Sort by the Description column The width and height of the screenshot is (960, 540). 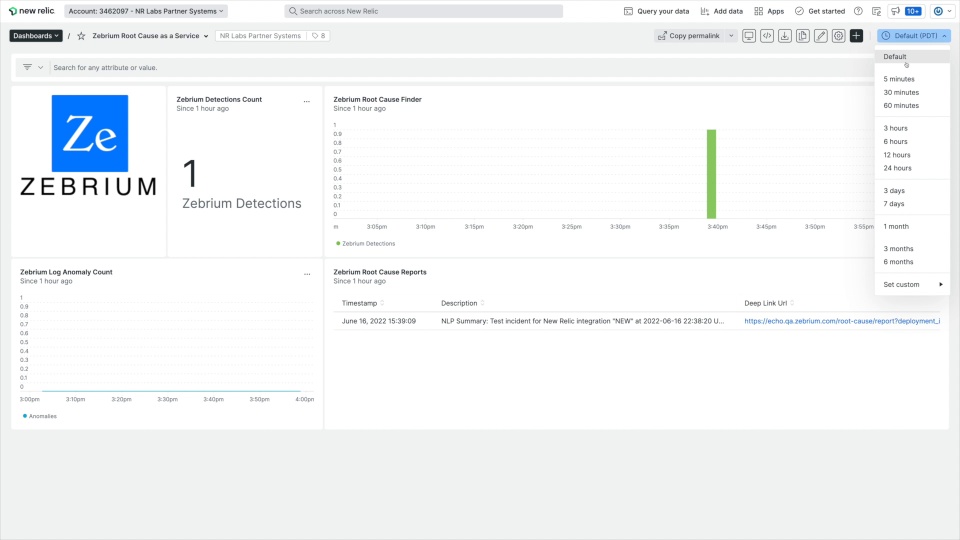point(463,303)
